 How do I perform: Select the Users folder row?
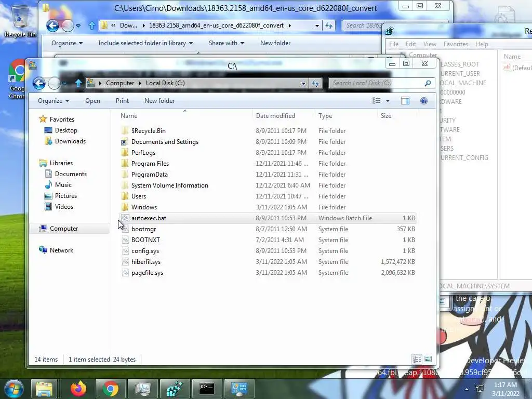tap(268, 196)
